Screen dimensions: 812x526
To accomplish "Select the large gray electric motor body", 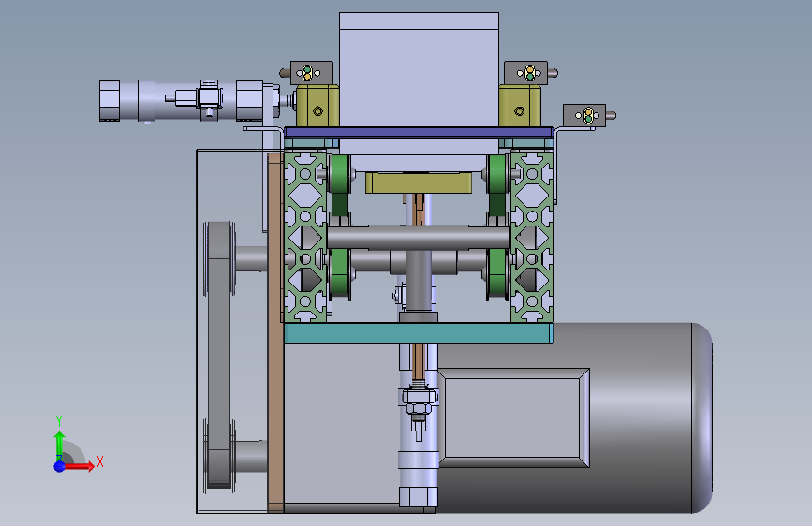I will (642, 418).
